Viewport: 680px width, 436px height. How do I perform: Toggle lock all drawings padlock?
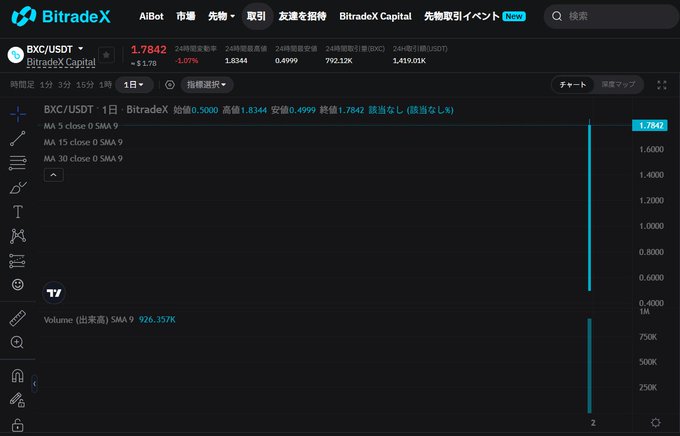pyautogui.click(x=17, y=425)
